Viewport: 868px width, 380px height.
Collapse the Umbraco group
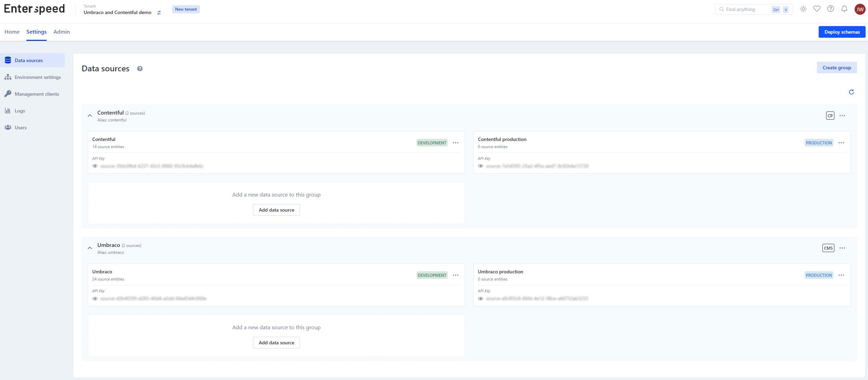90,248
